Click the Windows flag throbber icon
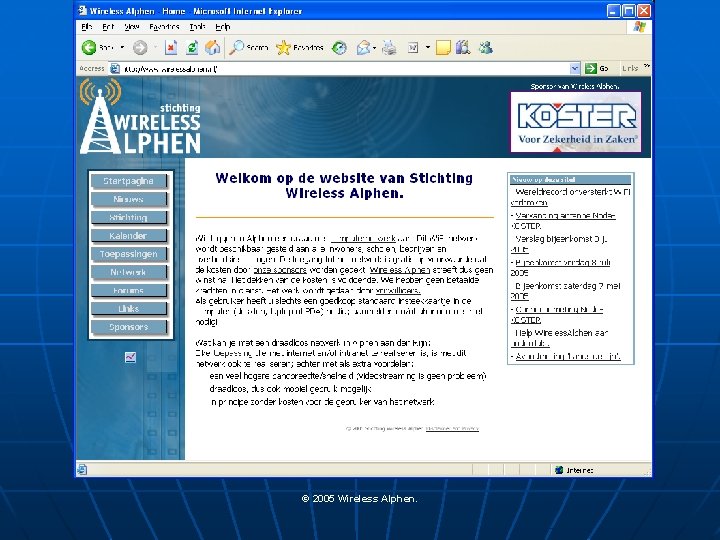This screenshot has width=720, height=540. coord(639,27)
